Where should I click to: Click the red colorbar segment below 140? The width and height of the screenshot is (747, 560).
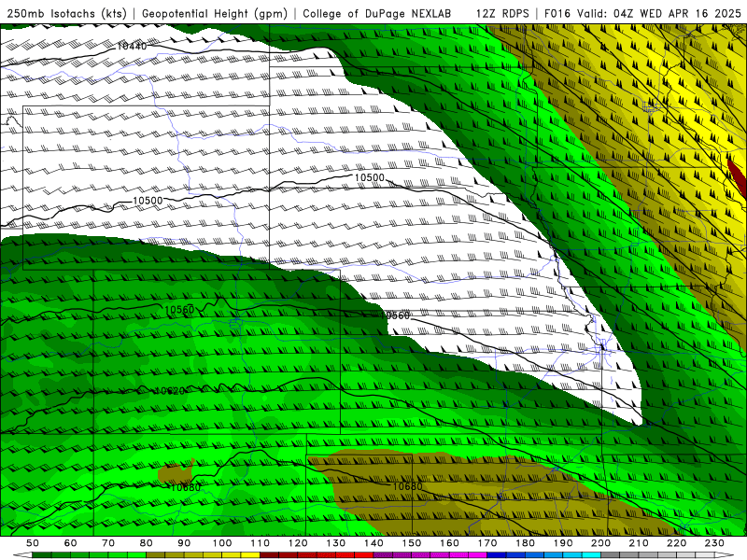364,555
